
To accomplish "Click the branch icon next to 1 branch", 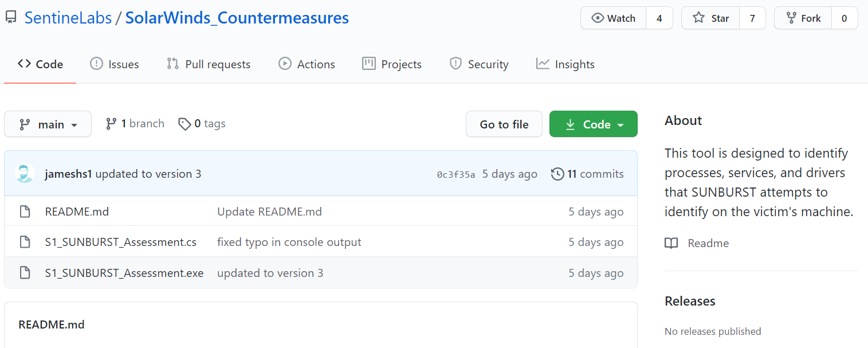I will pos(111,124).
